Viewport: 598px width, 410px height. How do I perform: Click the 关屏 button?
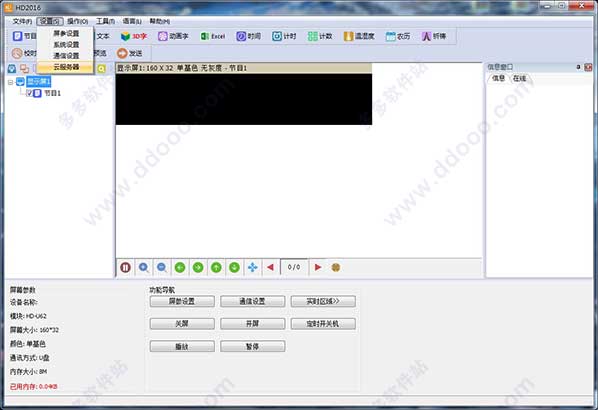tap(182, 324)
